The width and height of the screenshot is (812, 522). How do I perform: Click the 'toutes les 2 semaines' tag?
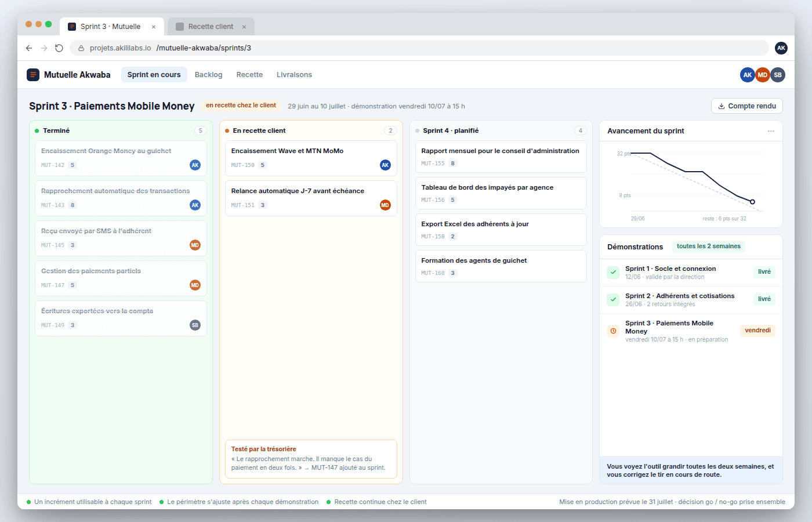pyautogui.click(x=709, y=246)
